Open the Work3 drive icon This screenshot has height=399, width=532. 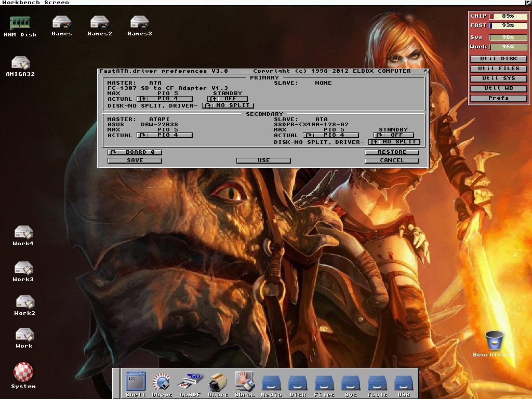(x=23, y=271)
